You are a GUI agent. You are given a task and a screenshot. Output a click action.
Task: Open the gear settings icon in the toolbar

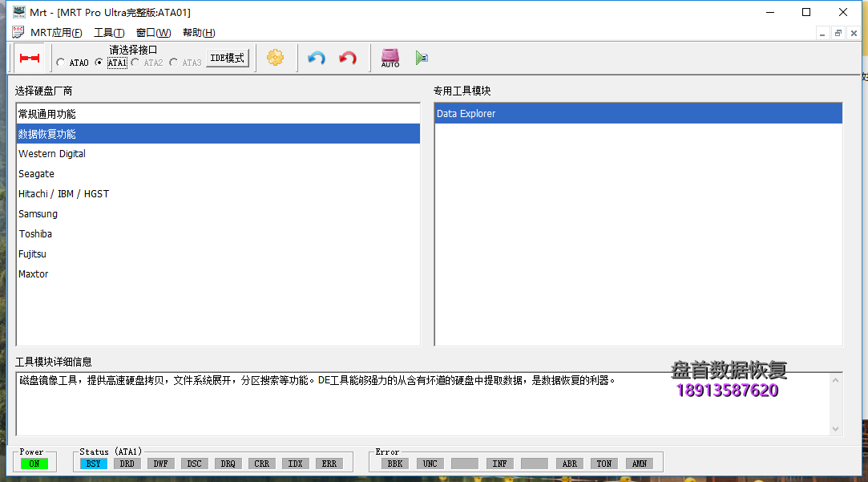tap(275, 58)
